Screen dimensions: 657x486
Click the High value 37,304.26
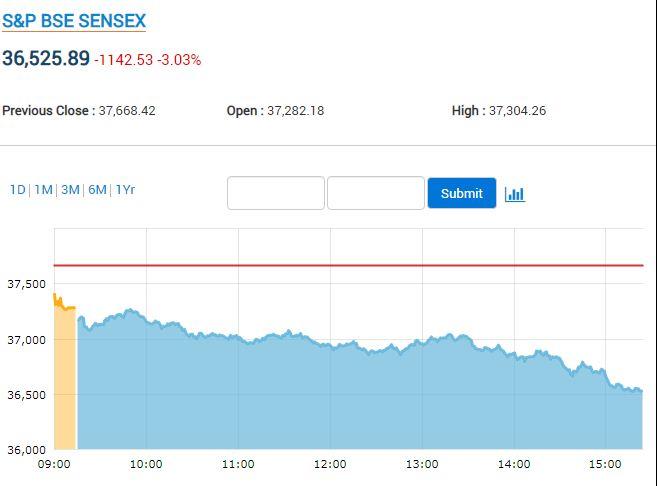coord(517,111)
